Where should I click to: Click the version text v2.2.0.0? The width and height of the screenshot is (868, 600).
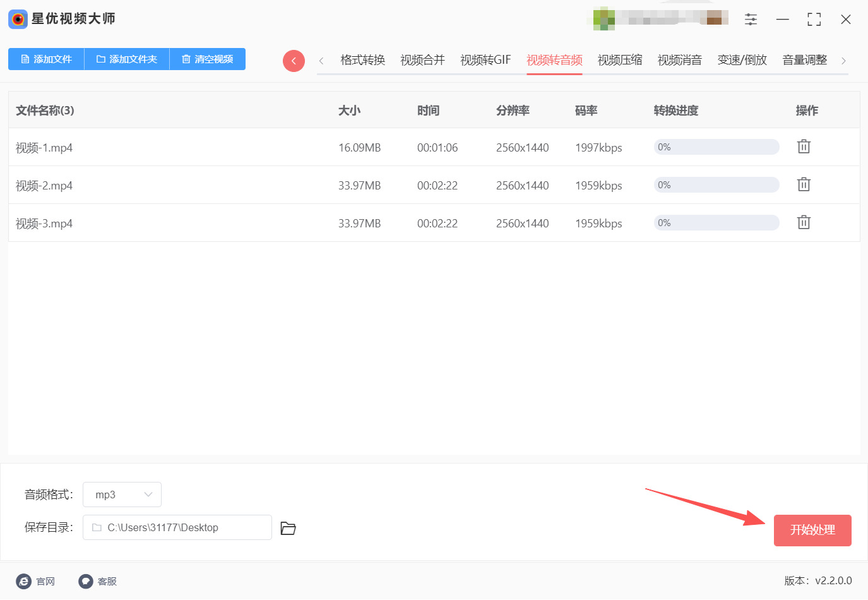[833, 581]
